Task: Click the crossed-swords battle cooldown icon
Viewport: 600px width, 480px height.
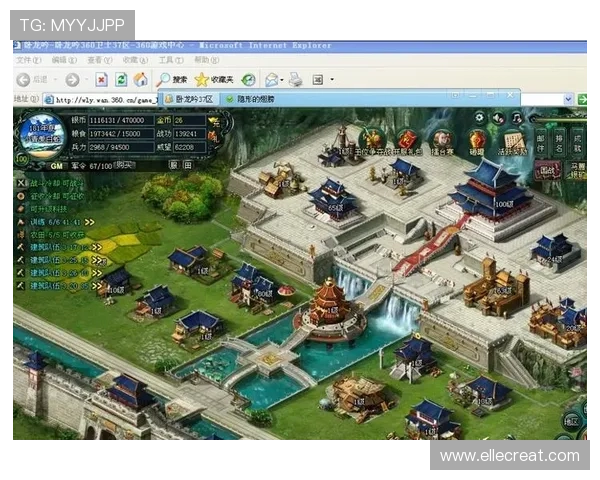Action: 21,183
